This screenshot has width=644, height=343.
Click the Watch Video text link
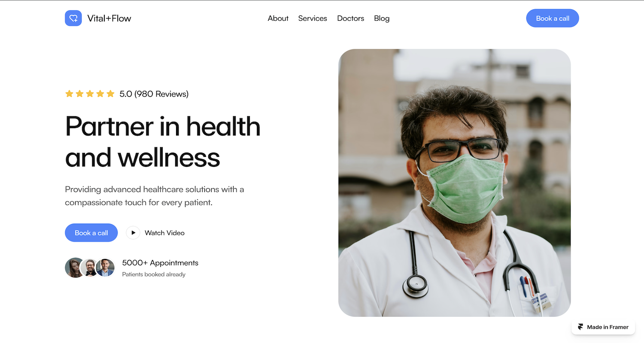click(x=164, y=233)
